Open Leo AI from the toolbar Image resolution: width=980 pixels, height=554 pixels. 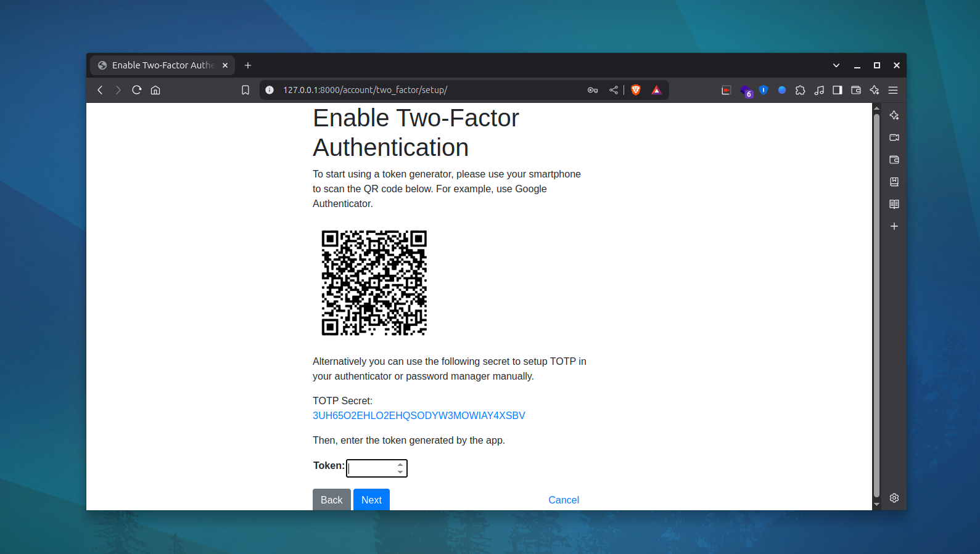[x=875, y=90]
